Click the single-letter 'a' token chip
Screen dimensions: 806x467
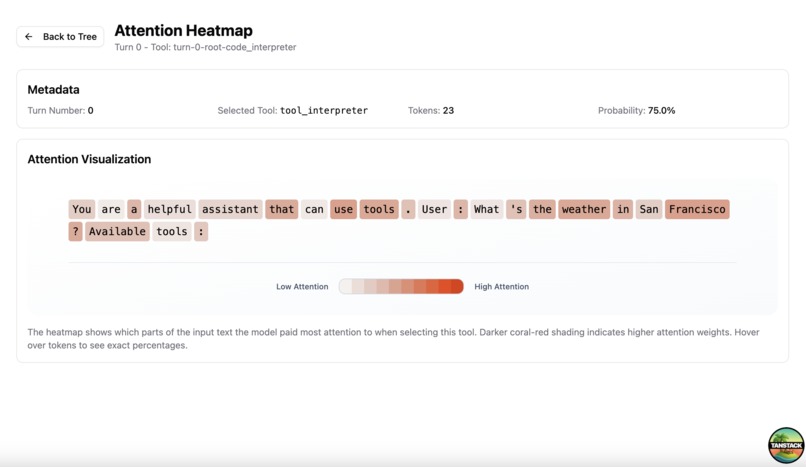pyautogui.click(x=134, y=209)
